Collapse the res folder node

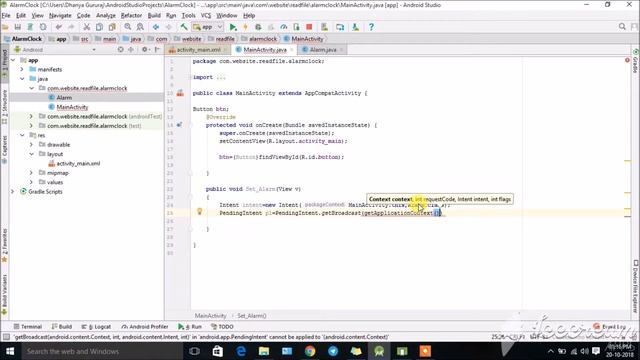22,135
